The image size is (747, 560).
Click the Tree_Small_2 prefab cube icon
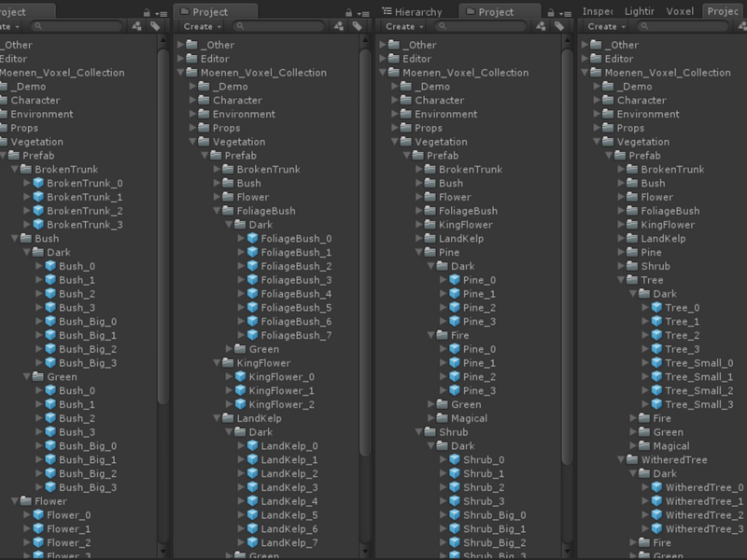(657, 390)
